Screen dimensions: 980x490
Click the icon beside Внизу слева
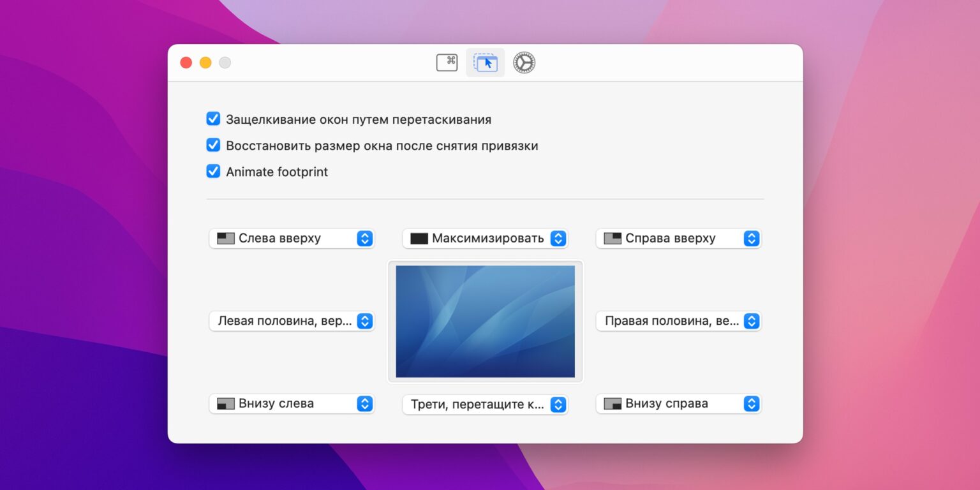226,404
